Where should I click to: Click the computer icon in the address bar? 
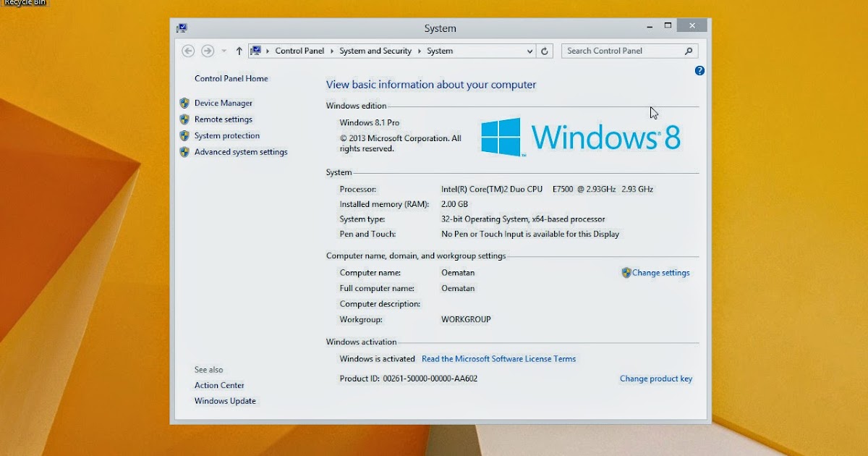(x=255, y=51)
